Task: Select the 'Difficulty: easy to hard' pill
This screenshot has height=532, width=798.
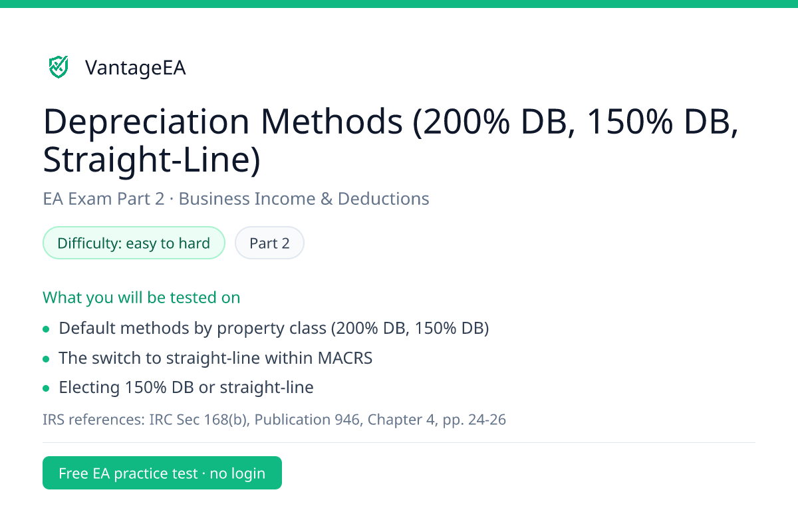Action: 134,243
